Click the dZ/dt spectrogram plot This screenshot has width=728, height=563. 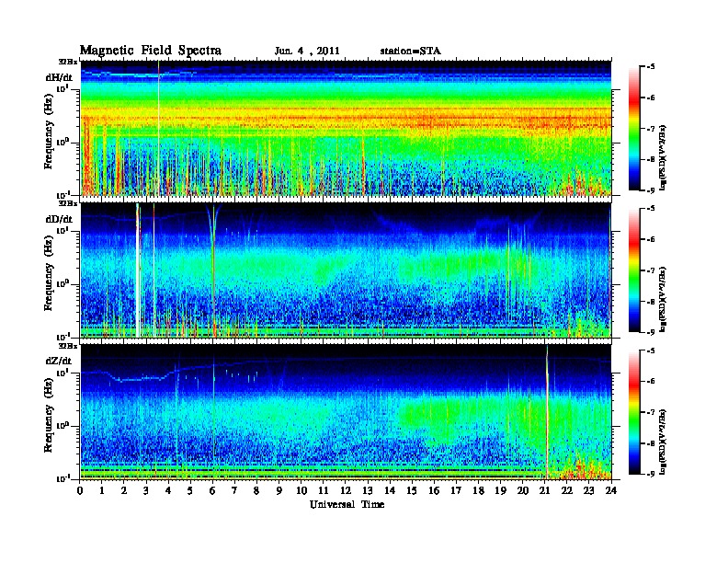346,411
